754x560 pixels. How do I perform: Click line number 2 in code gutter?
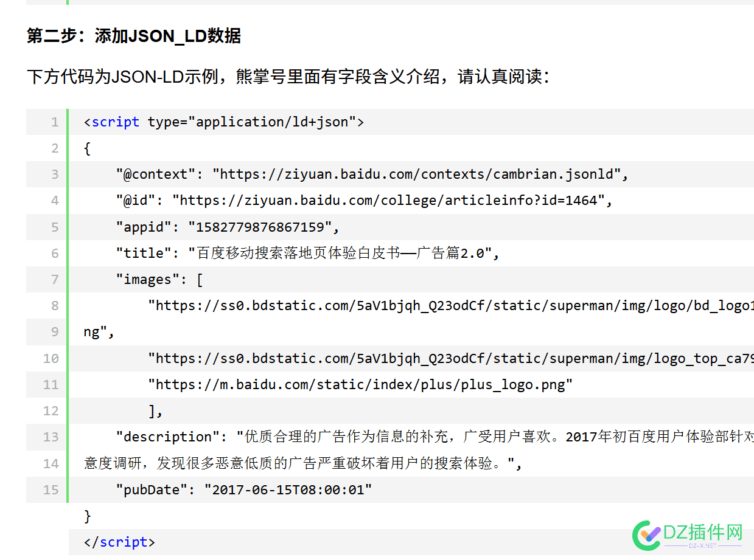point(55,148)
